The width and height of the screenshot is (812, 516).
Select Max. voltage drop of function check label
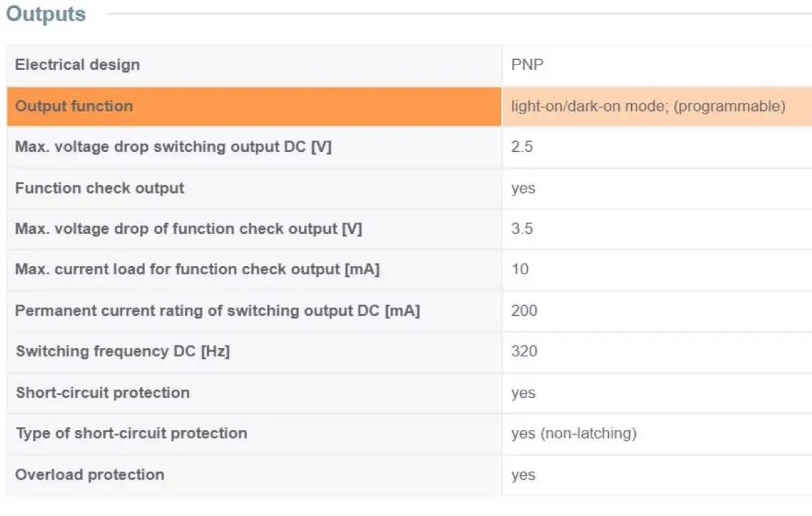188,229
